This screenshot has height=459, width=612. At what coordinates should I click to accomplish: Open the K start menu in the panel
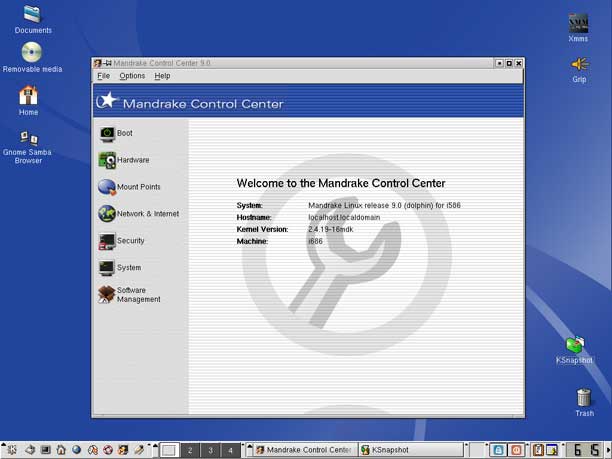click(x=11, y=450)
